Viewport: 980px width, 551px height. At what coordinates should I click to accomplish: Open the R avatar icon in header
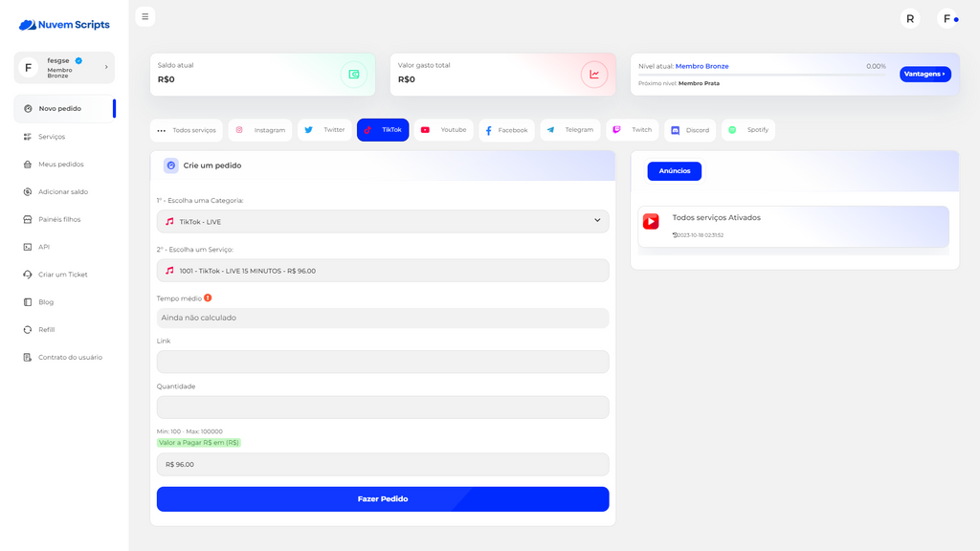(x=910, y=18)
